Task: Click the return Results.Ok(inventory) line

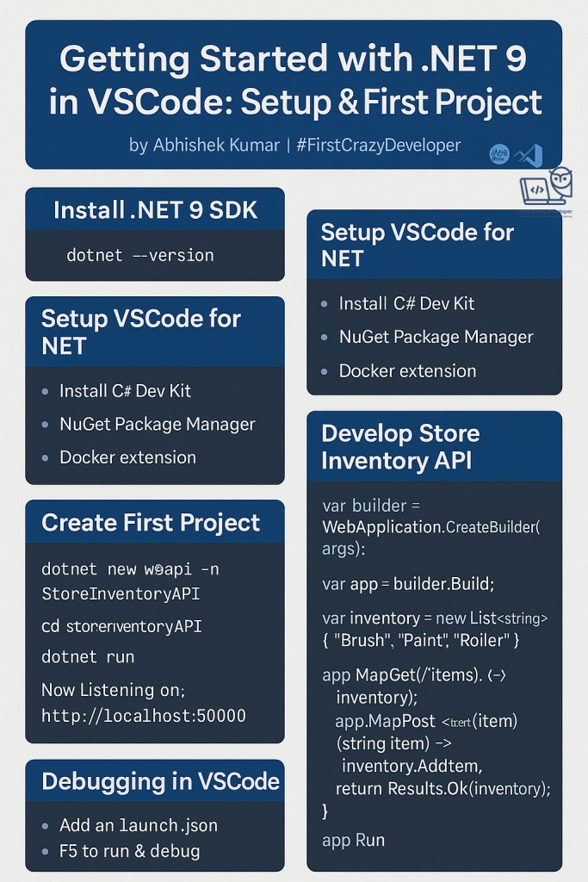Action: (x=443, y=788)
